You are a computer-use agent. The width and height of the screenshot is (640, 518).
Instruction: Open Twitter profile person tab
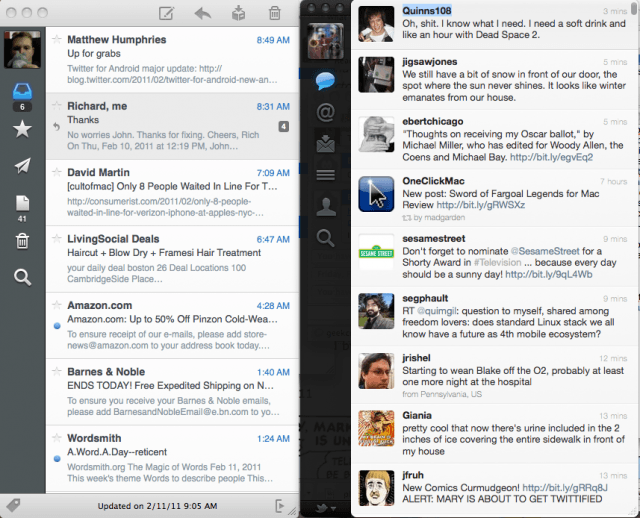click(x=326, y=207)
